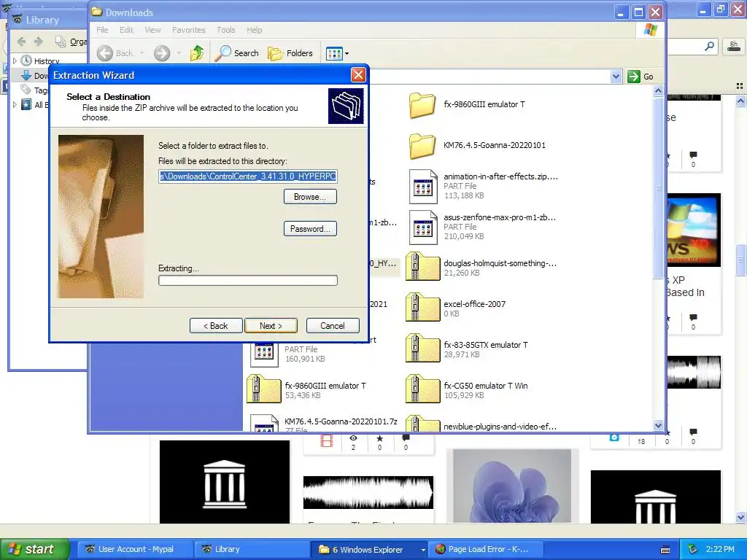Click the Go button
This screenshot has width=747, height=560.
(640, 76)
